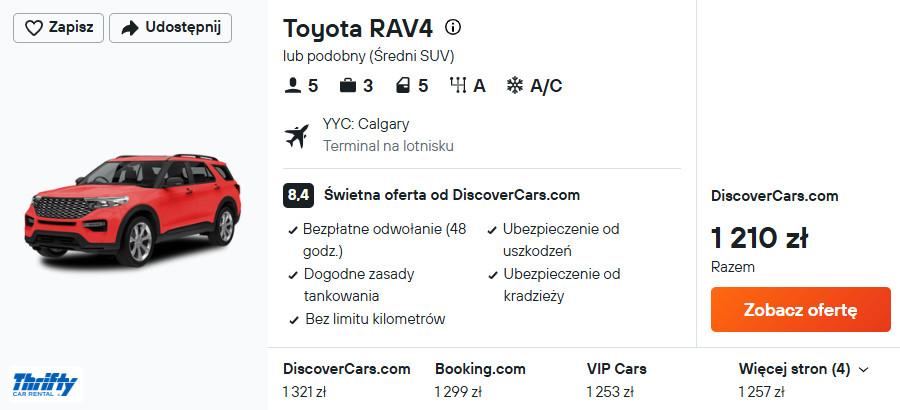Click the car doors icon

point(402,85)
